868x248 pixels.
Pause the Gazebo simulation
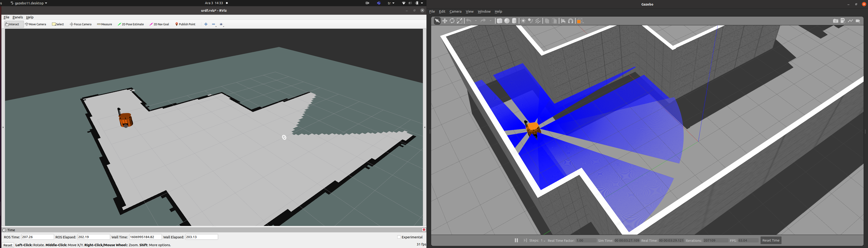pyautogui.click(x=516, y=240)
